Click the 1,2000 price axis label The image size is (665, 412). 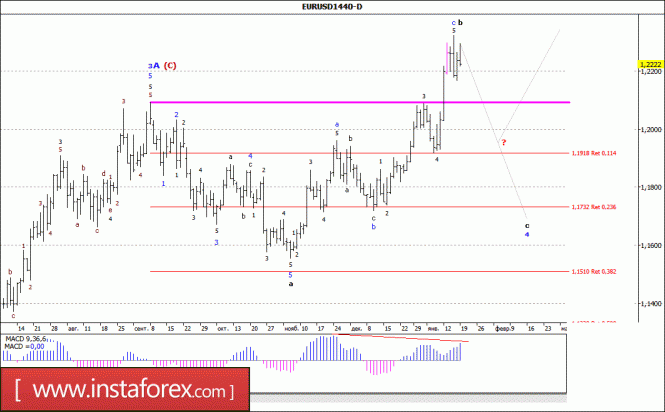click(x=651, y=129)
